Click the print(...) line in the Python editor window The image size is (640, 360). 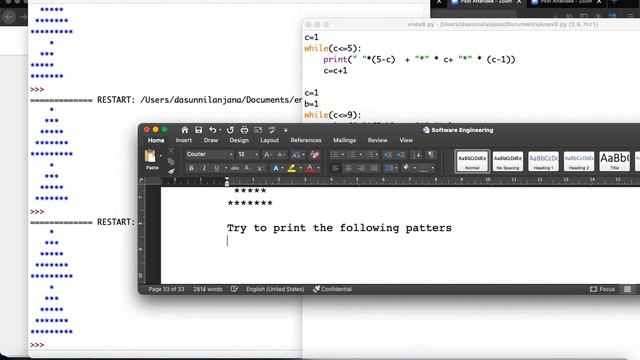[x=419, y=60]
